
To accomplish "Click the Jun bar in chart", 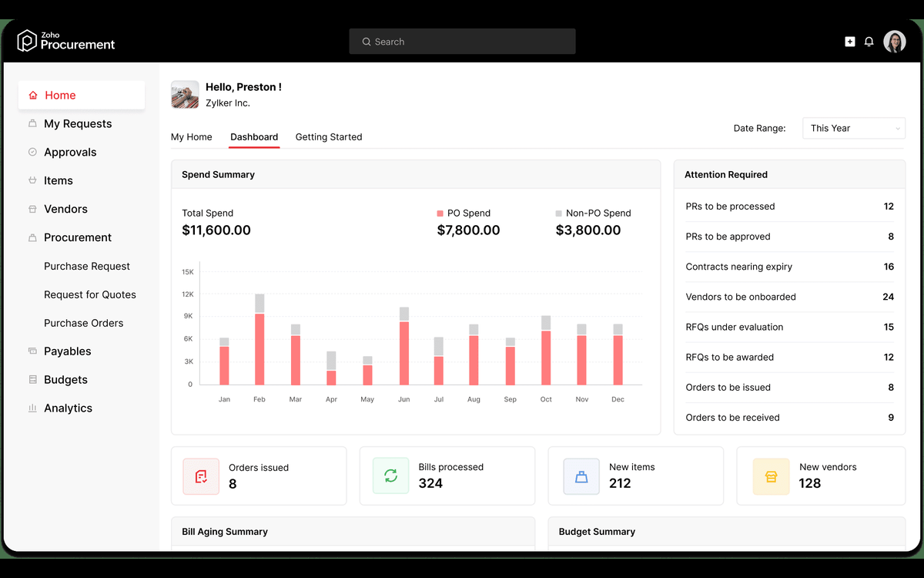I will 404,345.
